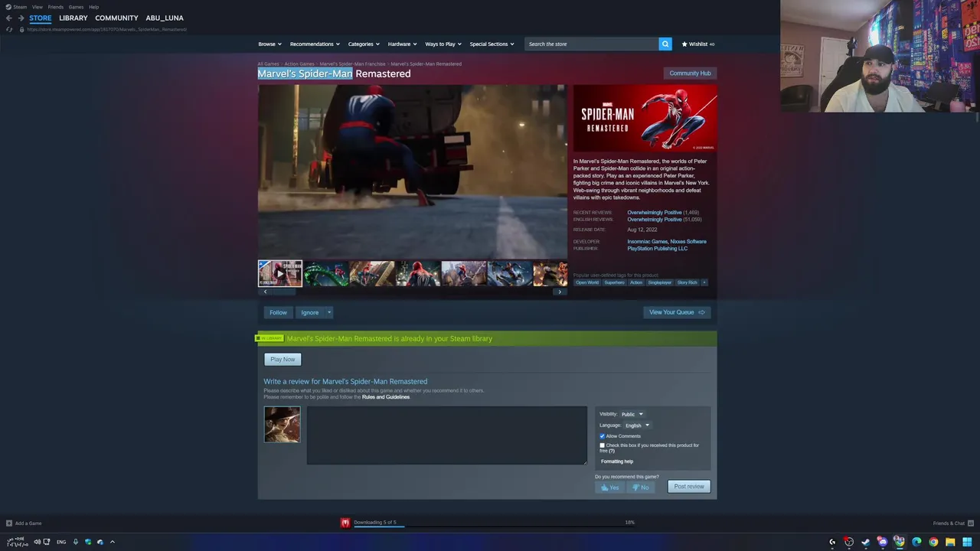Screen dimensions: 980x551
Task: Expand the Recommendations dropdown
Action: coord(315,44)
